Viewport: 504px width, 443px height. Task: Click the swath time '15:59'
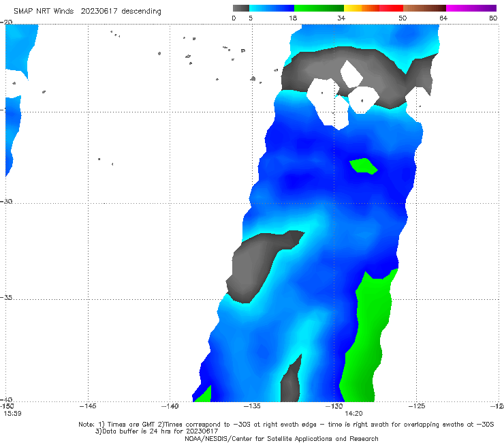tap(12, 414)
